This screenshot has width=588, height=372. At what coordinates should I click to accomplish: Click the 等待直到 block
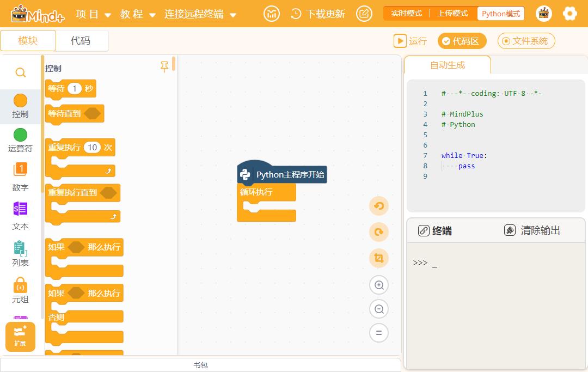click(x=74, y=114)
